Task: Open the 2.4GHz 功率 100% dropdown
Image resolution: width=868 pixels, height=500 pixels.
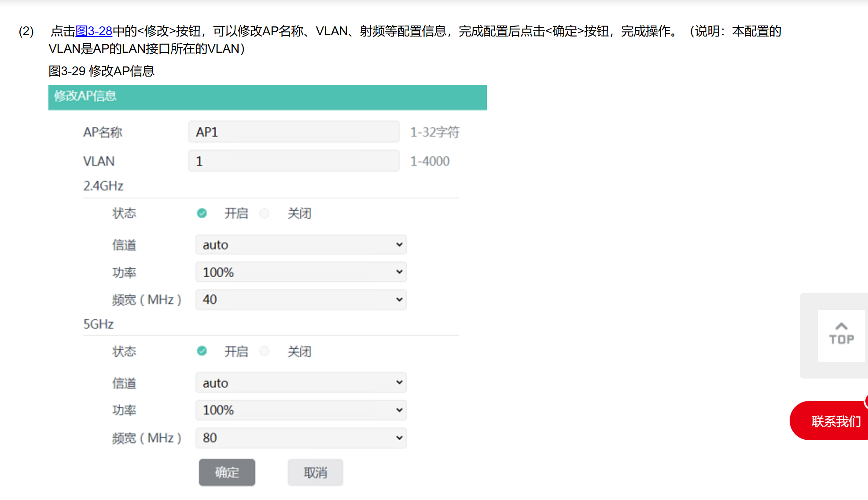Action: [301, 272]
